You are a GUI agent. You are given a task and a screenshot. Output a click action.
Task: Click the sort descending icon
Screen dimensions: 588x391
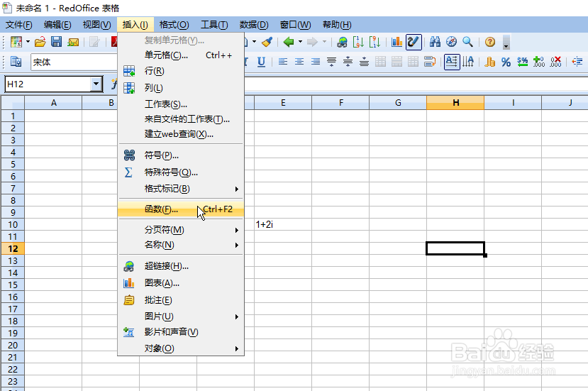(x=375, y=42)
